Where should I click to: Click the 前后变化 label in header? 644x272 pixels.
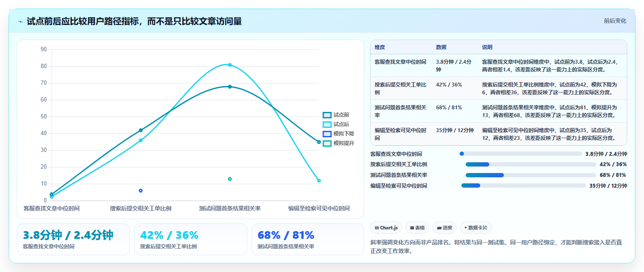(x=615, y=21)
